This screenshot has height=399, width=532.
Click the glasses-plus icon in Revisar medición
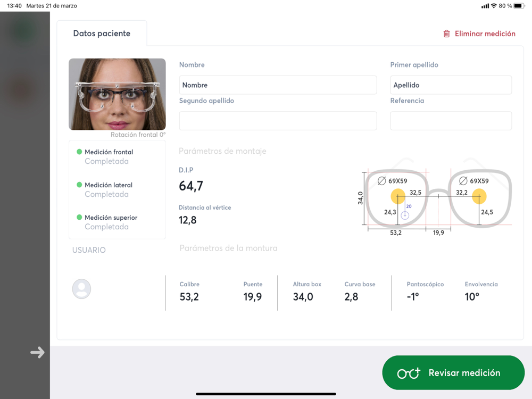pos(409,373)
